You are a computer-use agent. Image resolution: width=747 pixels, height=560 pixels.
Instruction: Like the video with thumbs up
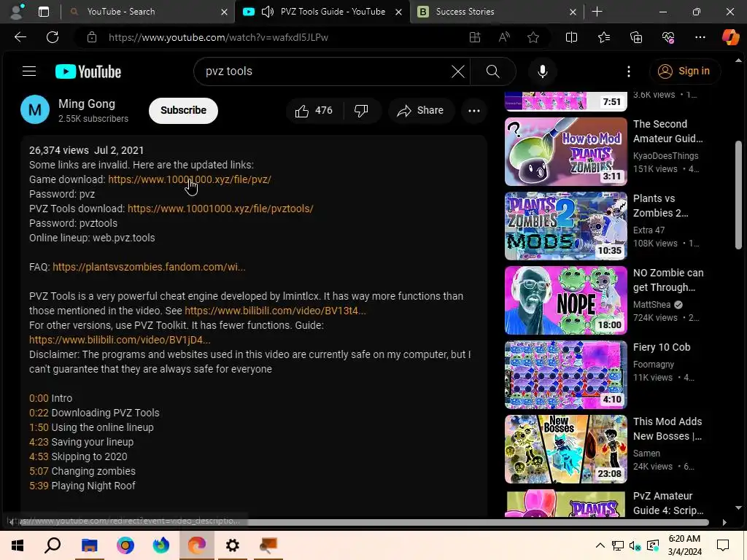click(x=314, y=111)
